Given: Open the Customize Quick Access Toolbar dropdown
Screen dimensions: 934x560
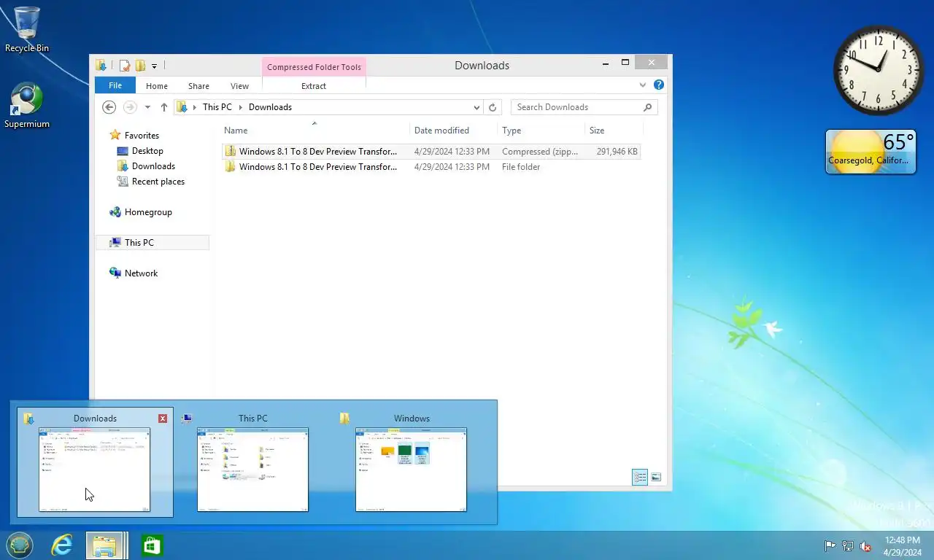Looking at the screenshot, I should [155, 66].
